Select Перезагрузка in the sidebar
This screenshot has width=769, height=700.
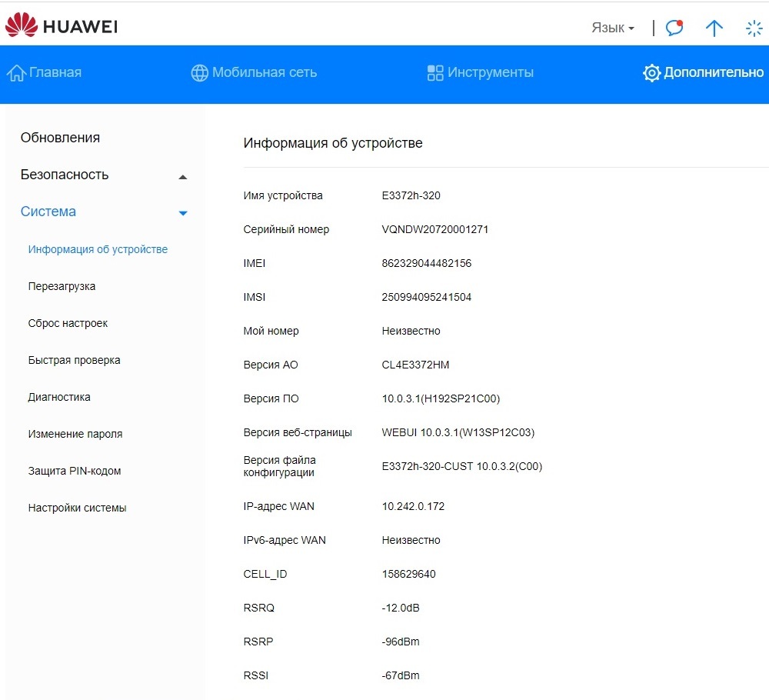[x=62, y=286]
